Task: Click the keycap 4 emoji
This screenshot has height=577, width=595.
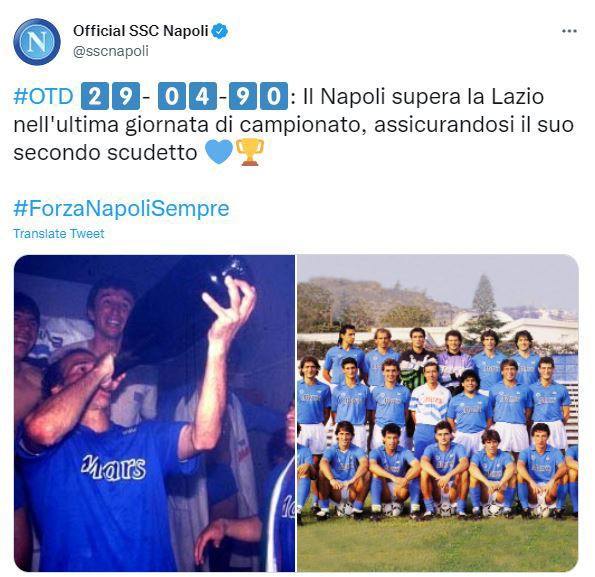Action: (203, 96)
